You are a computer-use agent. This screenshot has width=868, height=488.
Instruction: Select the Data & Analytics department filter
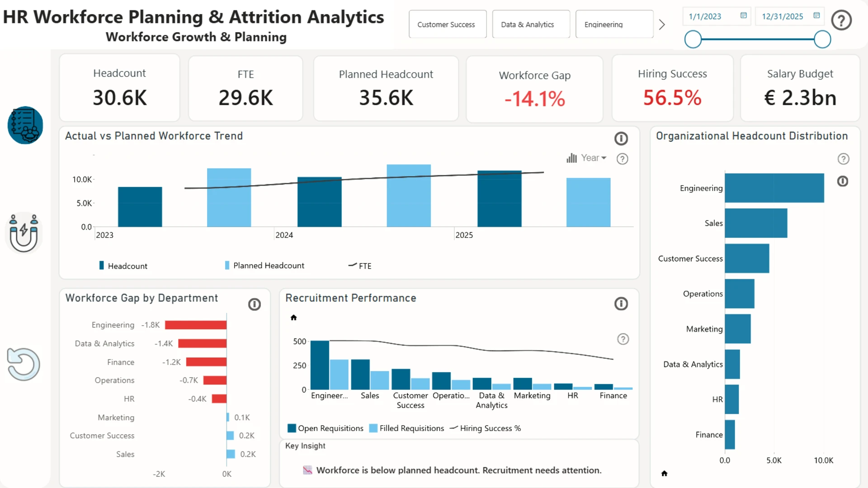[531, 24]
